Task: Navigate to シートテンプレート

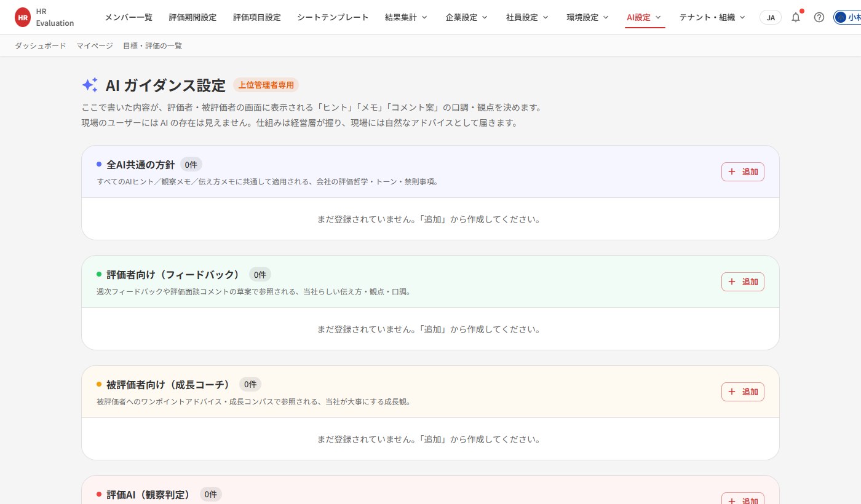Action: (x=333, y=17)
